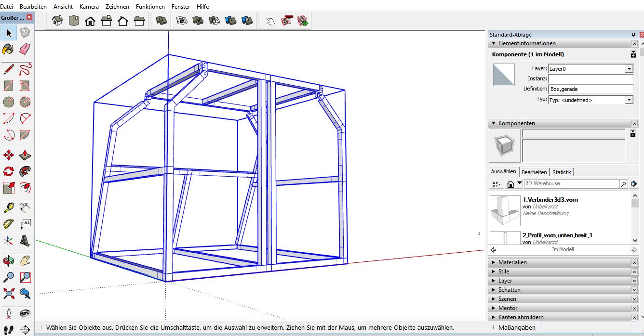Open the Layer dropdown showing Layer0
The width and height of the screenshot is (644, 336).
click(629, 69)
